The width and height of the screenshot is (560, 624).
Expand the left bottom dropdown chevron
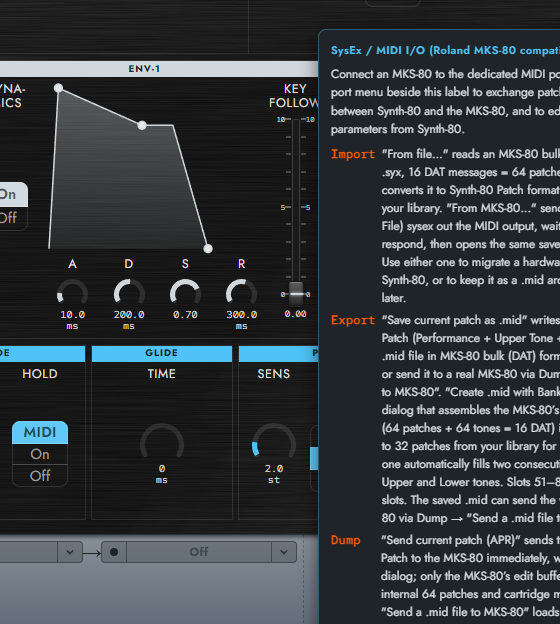[70, 552]
